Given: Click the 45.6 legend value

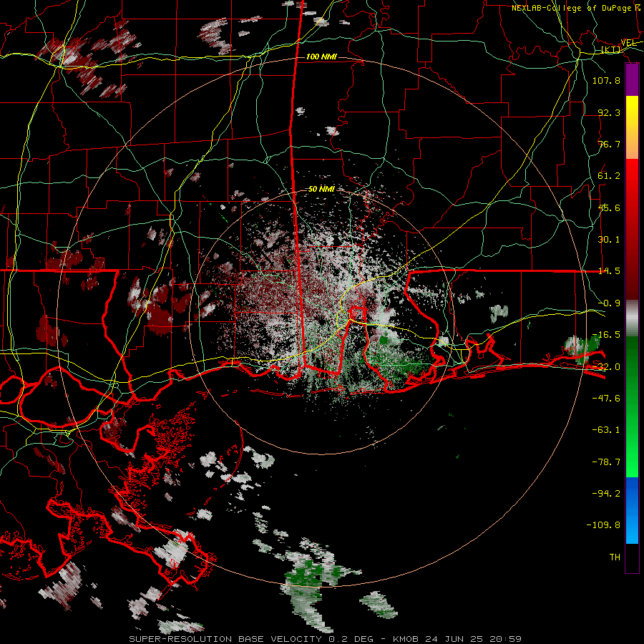Looking at the screenshot, I should (x=609, y=208).
